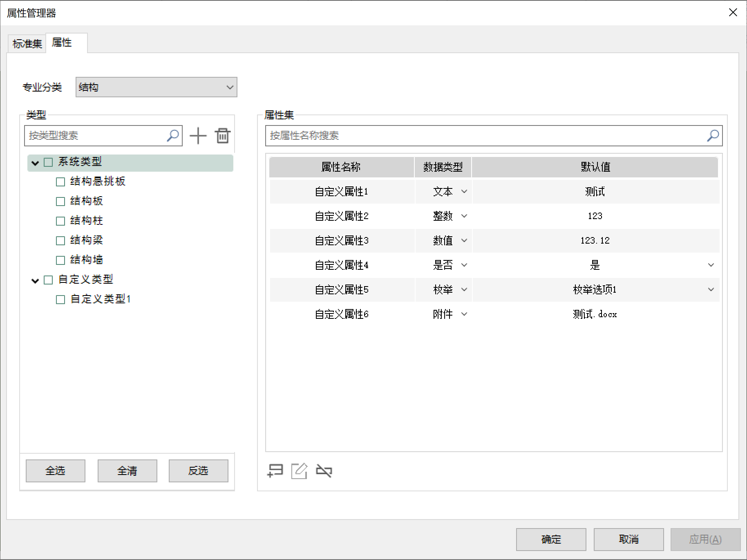
Task: Click the 按属性名称搜索 input field
Action: [x=486, y=135]
